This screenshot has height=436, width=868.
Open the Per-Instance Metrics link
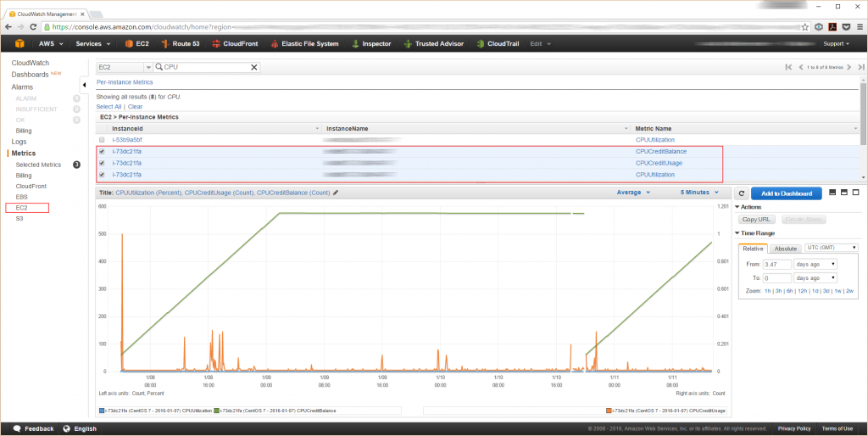(x=125, y=82)
